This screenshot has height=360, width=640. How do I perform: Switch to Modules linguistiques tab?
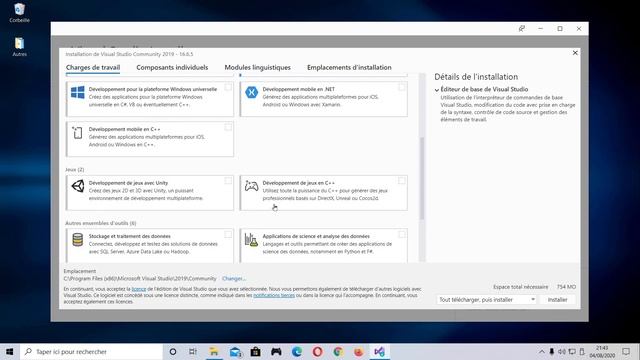258,67
